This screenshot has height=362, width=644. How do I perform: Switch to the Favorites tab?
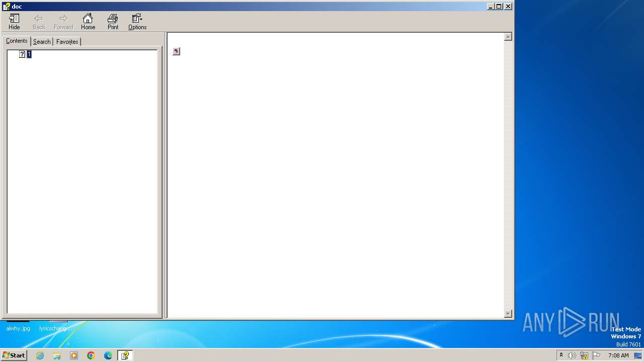(67, 42)
